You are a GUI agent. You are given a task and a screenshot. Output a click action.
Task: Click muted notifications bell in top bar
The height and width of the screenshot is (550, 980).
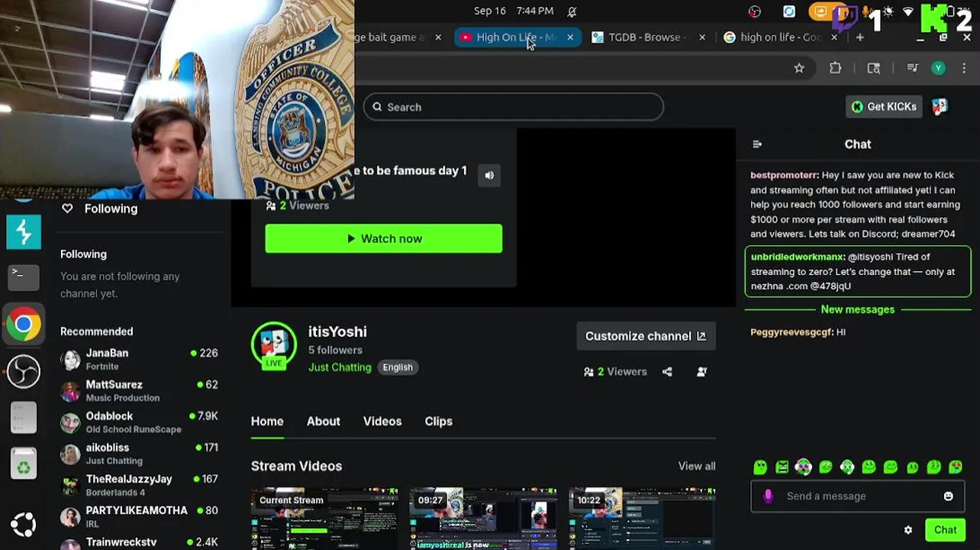pos(572,11)
